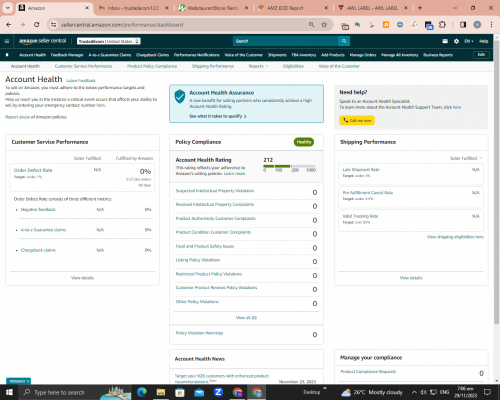500x400 pixels.
Task: Click the Healthy status badge
Action: click(x=304, y=142)
